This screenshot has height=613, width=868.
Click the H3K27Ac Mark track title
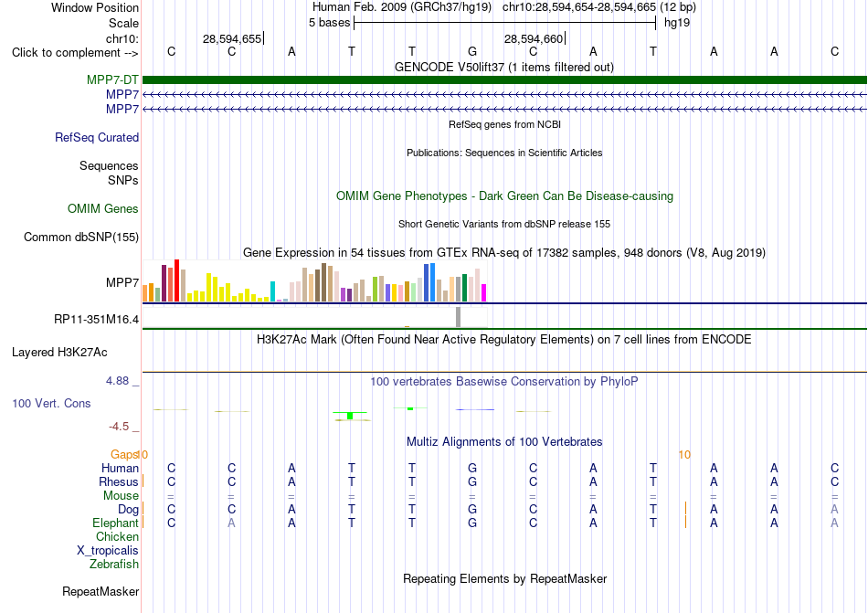pos(504,339)
